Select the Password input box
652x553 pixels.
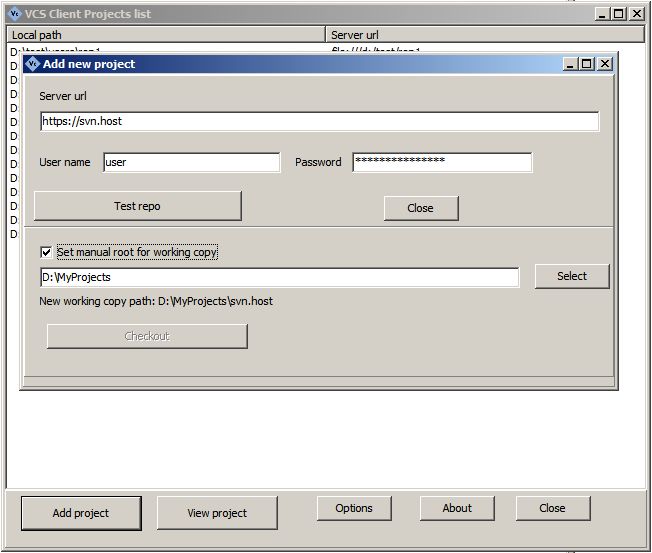[x=442, y=162]
